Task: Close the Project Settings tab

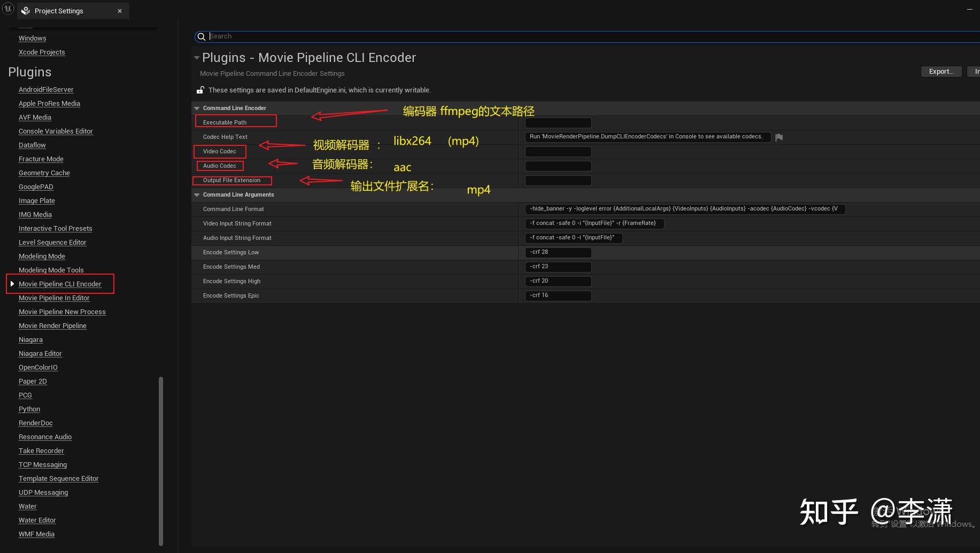Action: (x=120, y=11)
